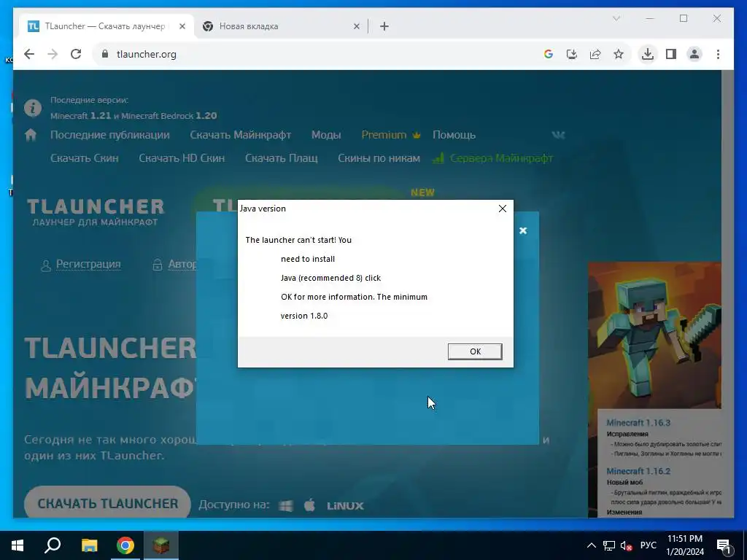Open the Windows Start menu
The width and height of the screenshot is (747, 560).
(x=18, y=545)
